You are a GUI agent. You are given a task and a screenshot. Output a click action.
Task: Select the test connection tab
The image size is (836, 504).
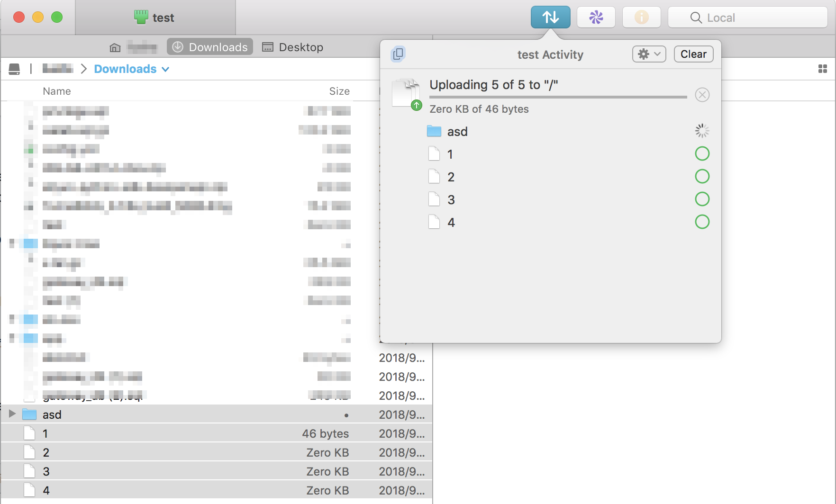[x=155, y=18]
